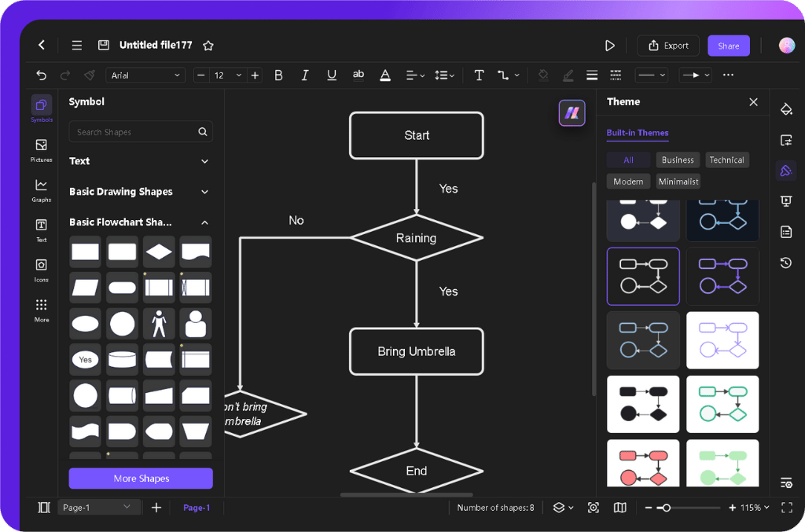Click the More Shapes button
805x532 pixels.
pyautogui.click(x=140, y=478)
